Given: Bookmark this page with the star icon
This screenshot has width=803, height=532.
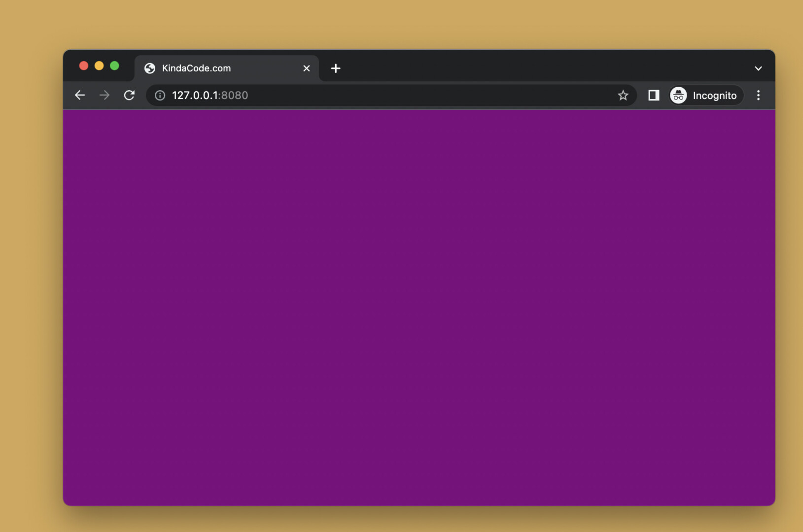Looking at the screenshot, I should click(623, 96).
